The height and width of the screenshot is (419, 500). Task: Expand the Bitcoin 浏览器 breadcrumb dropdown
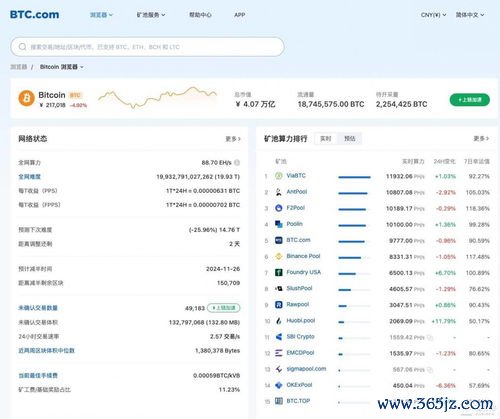62,67
